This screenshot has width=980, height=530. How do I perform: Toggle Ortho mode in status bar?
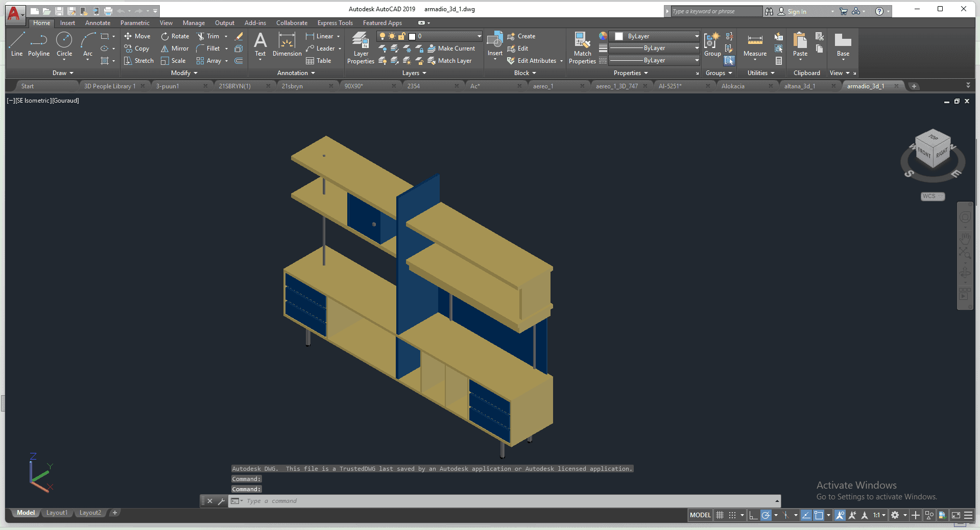753,515
